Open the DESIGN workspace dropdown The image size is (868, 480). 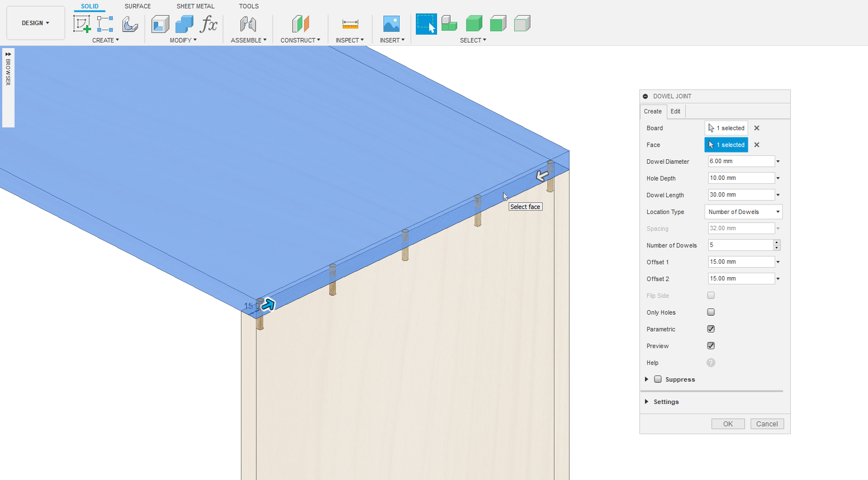coord(36,23)
